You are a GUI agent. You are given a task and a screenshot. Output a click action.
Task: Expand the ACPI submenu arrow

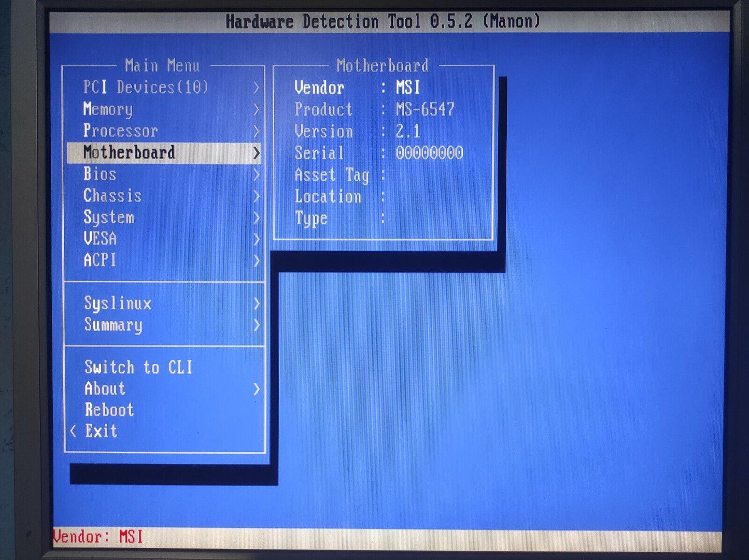tap(256, 261)
